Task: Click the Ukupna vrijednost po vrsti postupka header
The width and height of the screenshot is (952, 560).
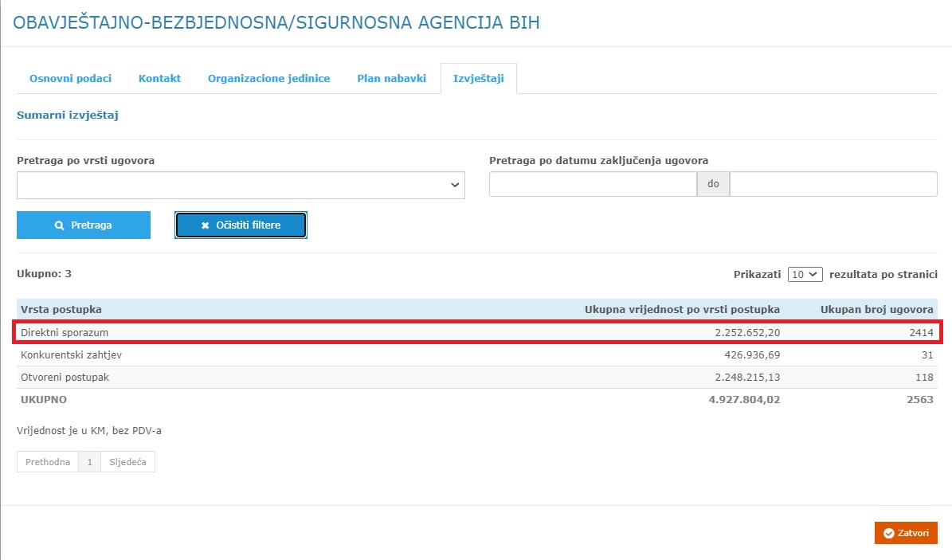Action: tap(683, 309)
